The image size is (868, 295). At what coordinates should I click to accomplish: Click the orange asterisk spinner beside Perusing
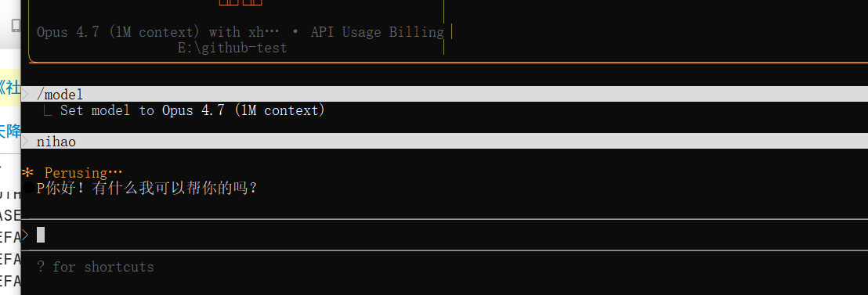27,172
